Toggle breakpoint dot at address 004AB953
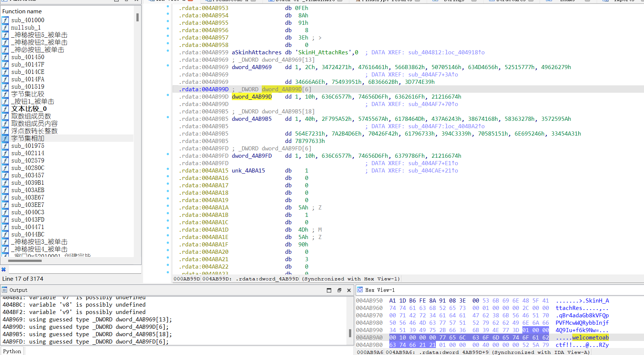Screen dimensions: 644x355 pyautogui.click(x=168, y=6)
